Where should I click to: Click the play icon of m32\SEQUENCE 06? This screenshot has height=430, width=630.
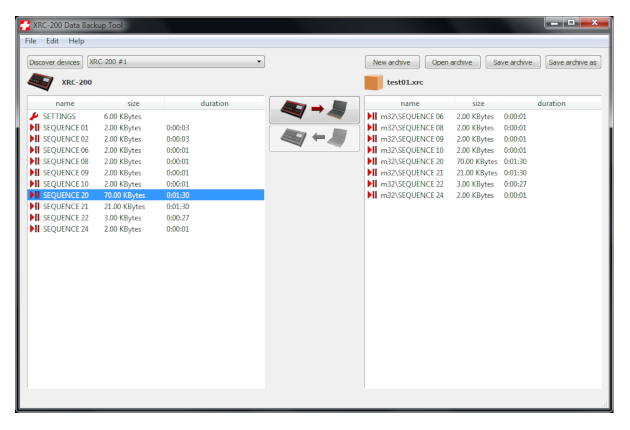point(372,117)
